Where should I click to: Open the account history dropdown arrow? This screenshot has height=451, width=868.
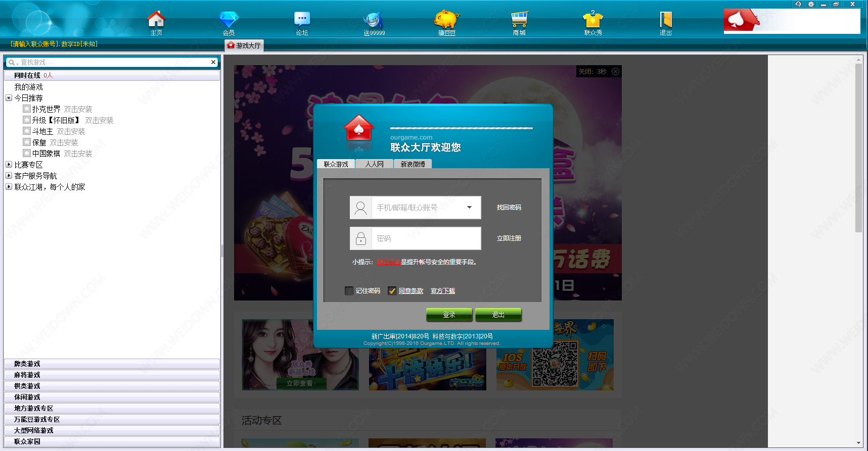tap(469, 208)
